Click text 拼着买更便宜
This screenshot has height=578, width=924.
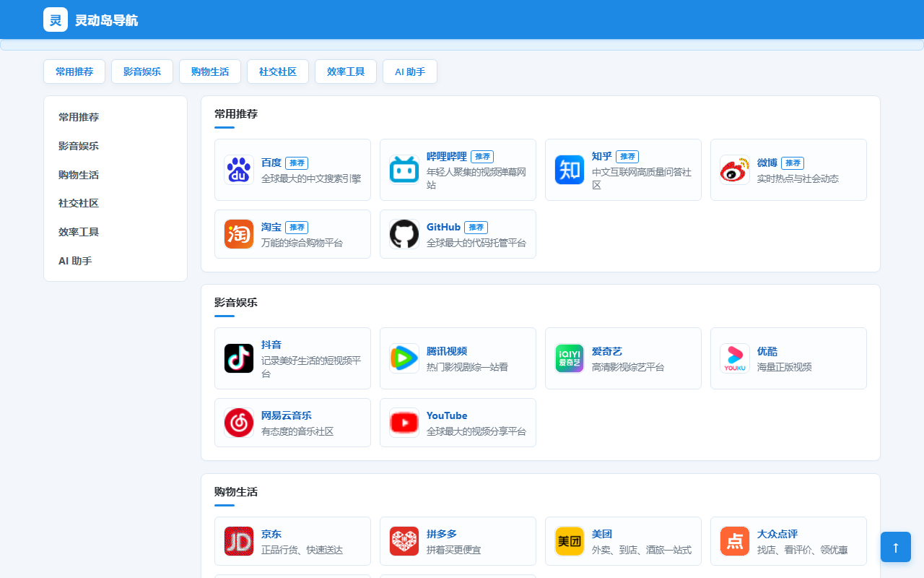pyautogui.click(x=453, y=550)
